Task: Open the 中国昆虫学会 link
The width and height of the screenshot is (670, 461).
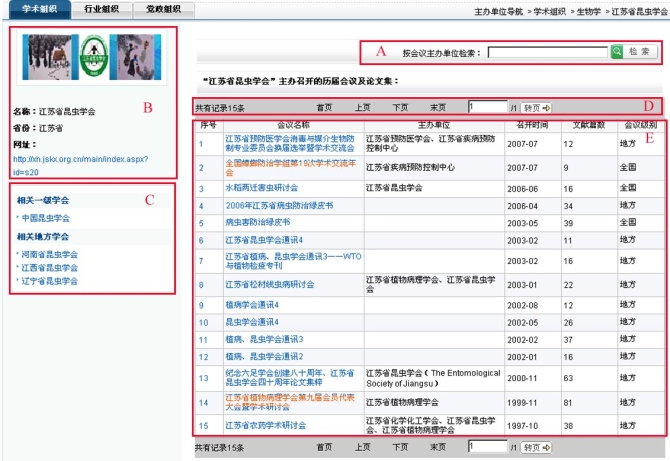Action: pos(46,217)
